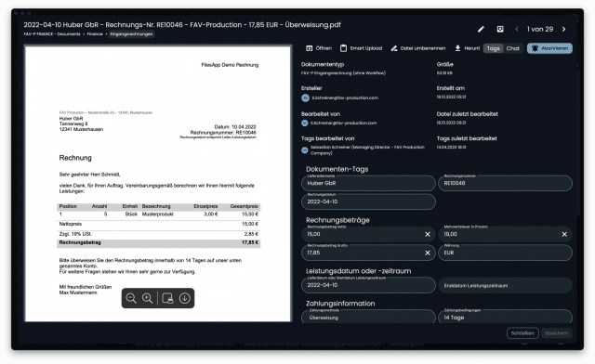Click the 'Rechnungsbeträge' section heading
The width and height of the screenshot is (595, 364).
[337, 220]
